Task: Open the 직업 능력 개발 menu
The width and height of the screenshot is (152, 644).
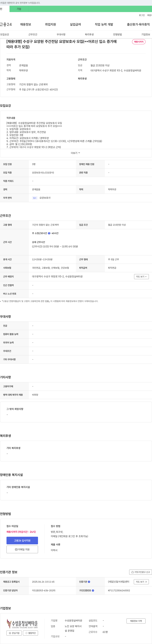Action: [104, 24]
